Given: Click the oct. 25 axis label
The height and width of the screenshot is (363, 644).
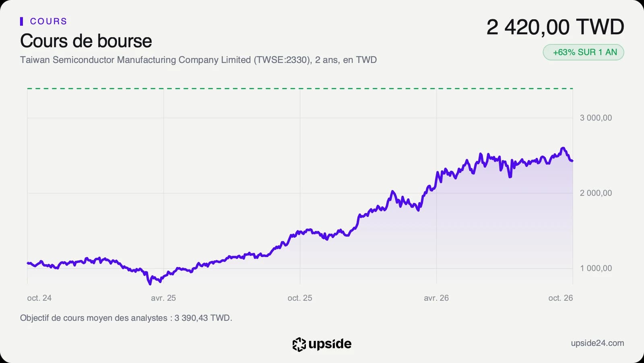Looking at the screenshot, I should [x=300, y=298].
